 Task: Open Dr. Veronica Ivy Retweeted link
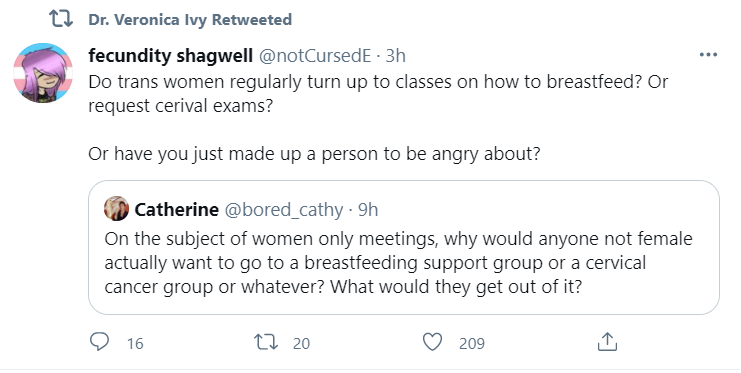pyautogui.click(x=190, y=19)
